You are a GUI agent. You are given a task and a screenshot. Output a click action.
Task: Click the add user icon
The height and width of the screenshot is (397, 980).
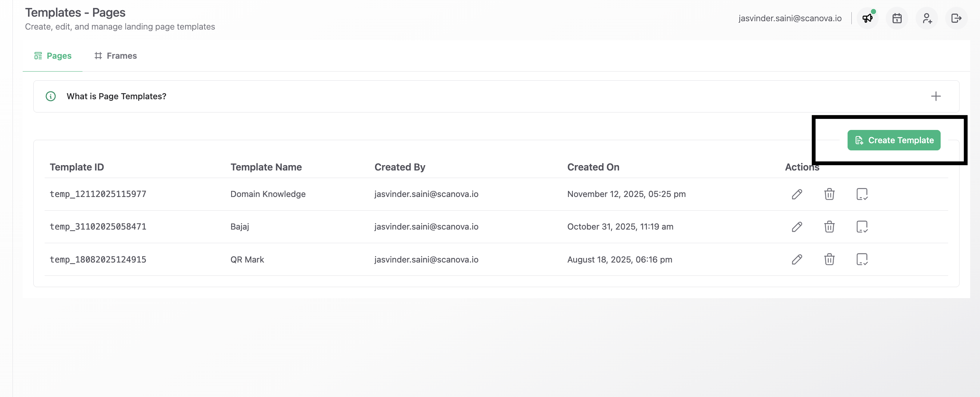[927, 18]
